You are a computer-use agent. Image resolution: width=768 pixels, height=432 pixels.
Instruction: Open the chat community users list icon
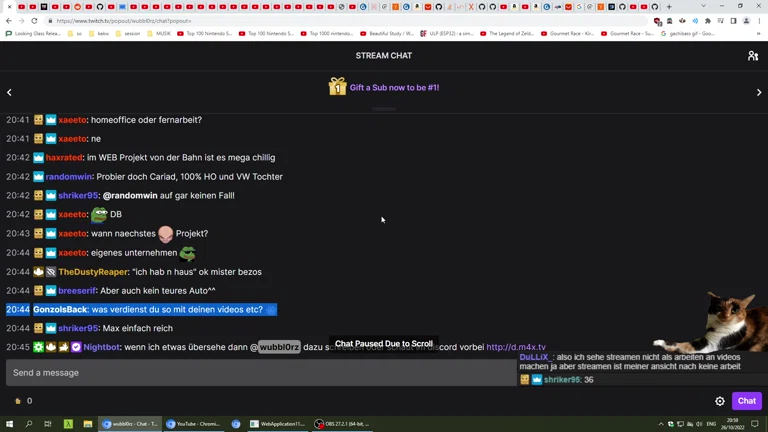(x=753, y=56)
